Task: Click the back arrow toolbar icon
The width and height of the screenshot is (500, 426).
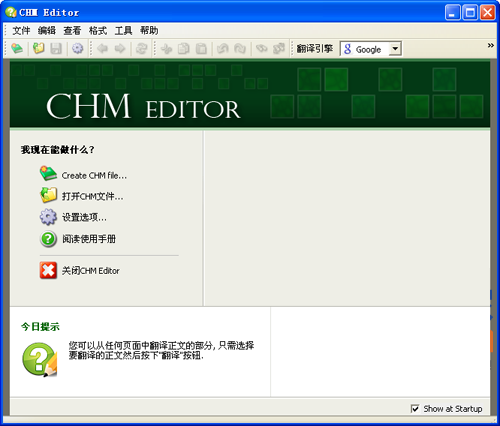Action: [x=102, y=49]
